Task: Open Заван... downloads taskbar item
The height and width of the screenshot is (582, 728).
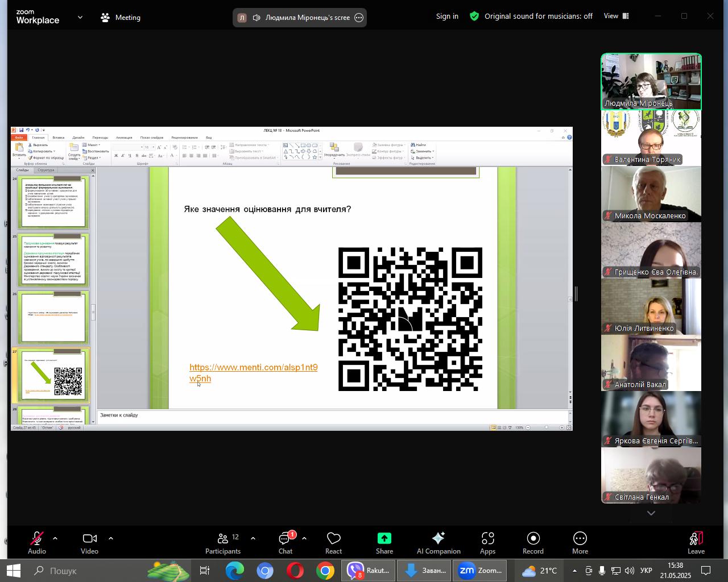Action: pos(424,571)
